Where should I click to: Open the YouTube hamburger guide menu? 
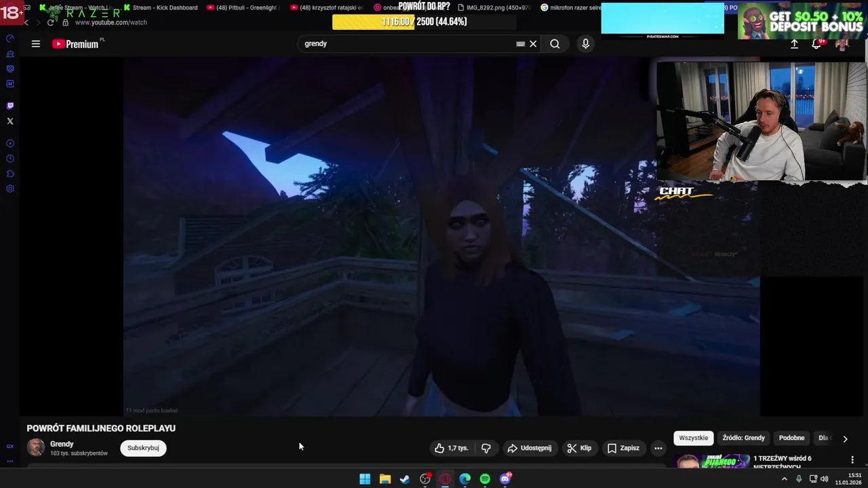[36, 44]
